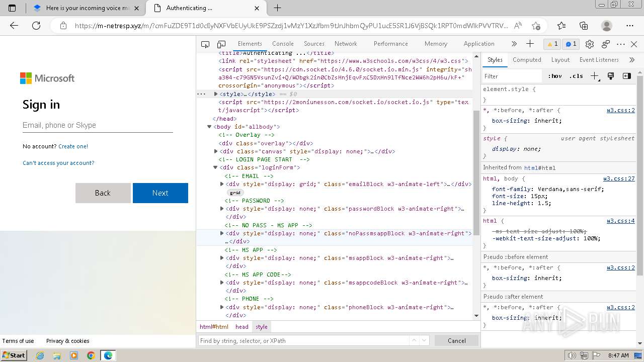Toggle rendering emulations brush icon
This screenshot has height=362, width=644.
(x=611, y=76)
